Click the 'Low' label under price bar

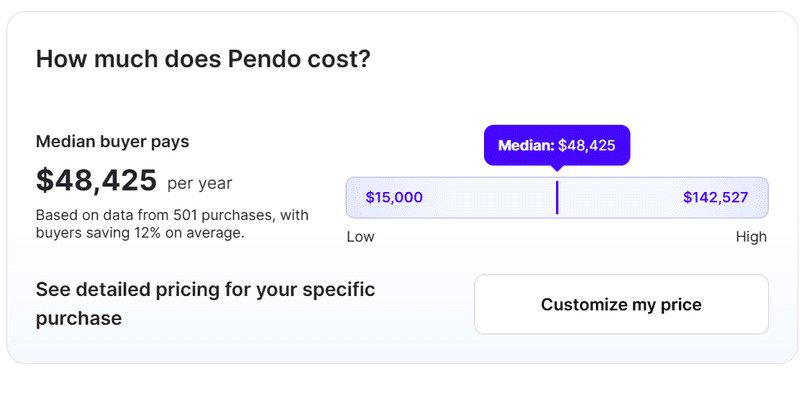tap(360, 237)
